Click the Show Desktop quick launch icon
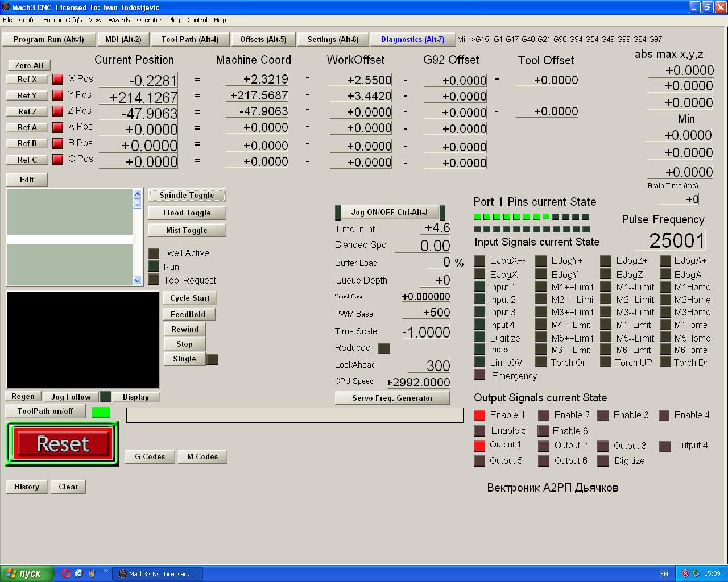 (78, 573)
